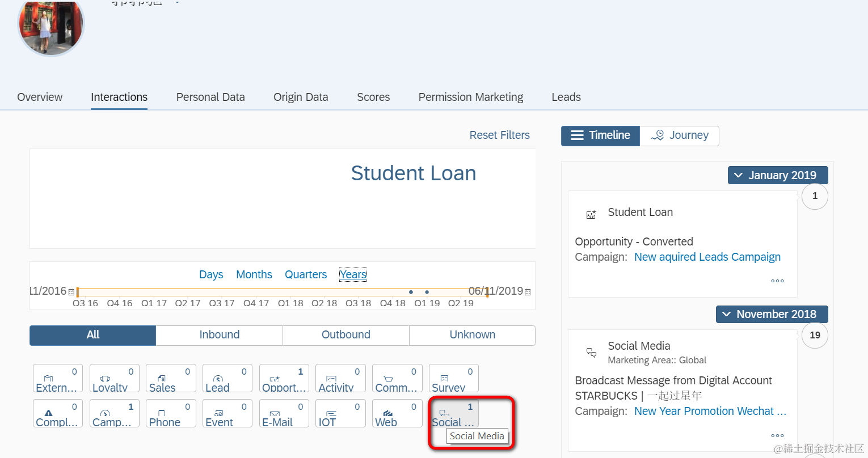Click Opportunity - Converted text

[x=634, y=241]
